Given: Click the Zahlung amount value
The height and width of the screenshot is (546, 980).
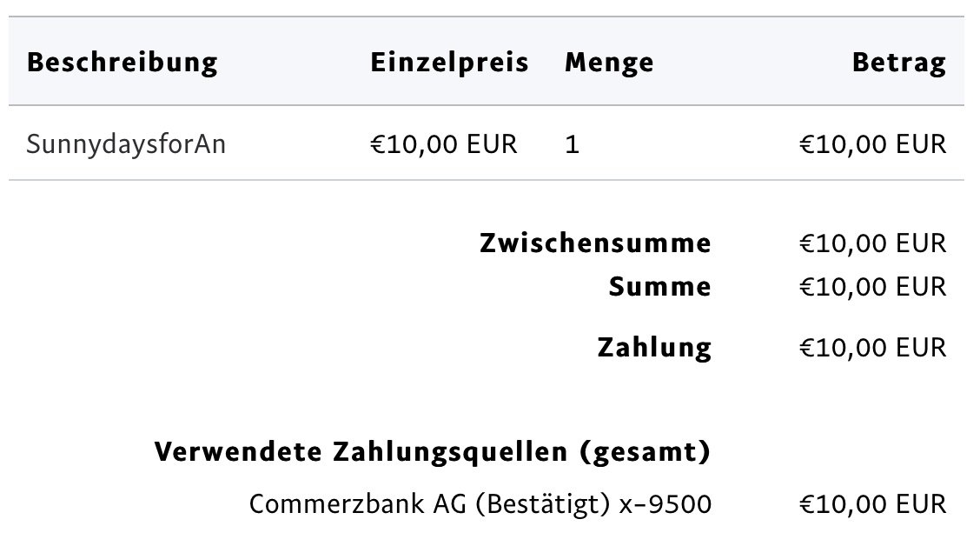Looking at the screenshot, I should (873, 348).
